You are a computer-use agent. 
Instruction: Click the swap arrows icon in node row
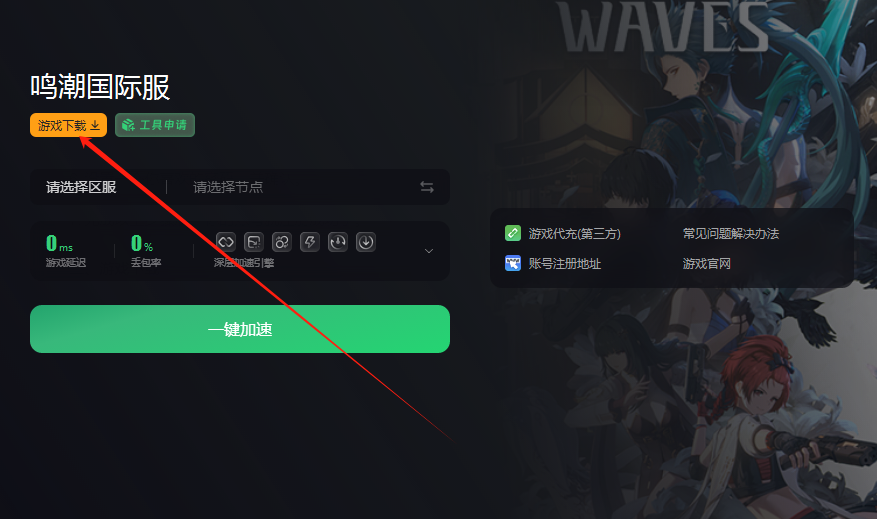[x=427, y=187]
